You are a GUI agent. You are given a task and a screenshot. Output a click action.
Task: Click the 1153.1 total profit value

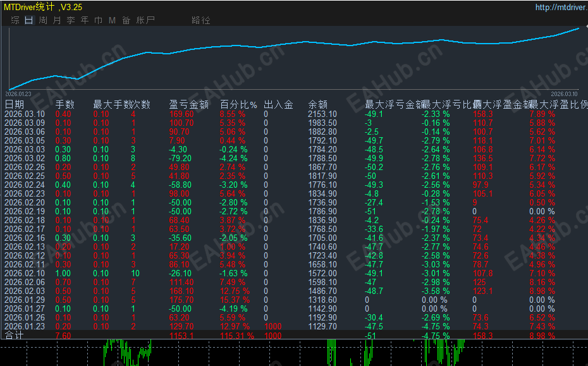coord(181,336)
